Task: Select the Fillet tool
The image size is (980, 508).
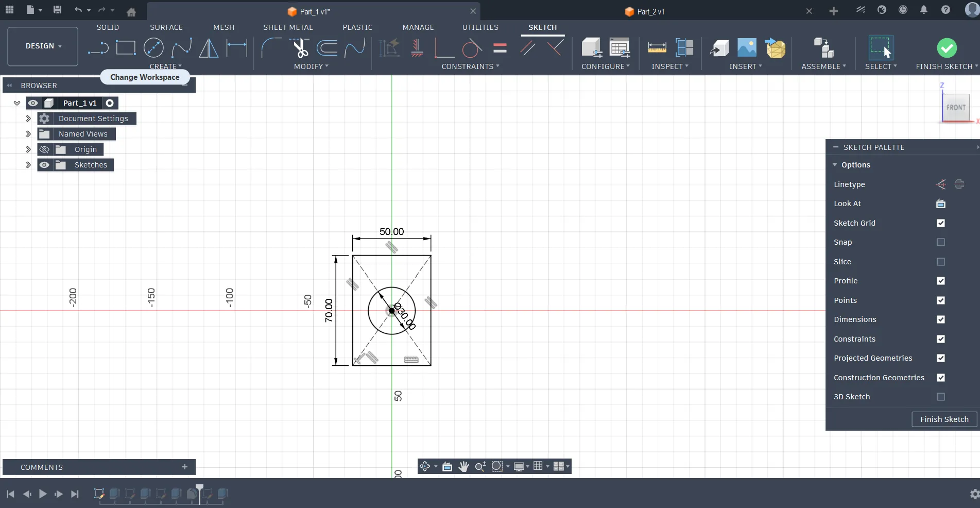Action: (x=270, y=48)
